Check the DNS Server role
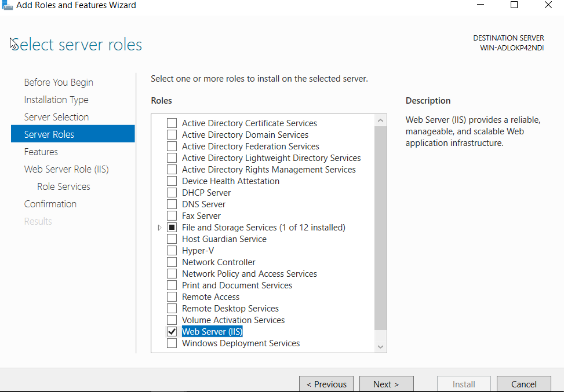Viewport: 564px width, 392px height. [x=172, y=204]
